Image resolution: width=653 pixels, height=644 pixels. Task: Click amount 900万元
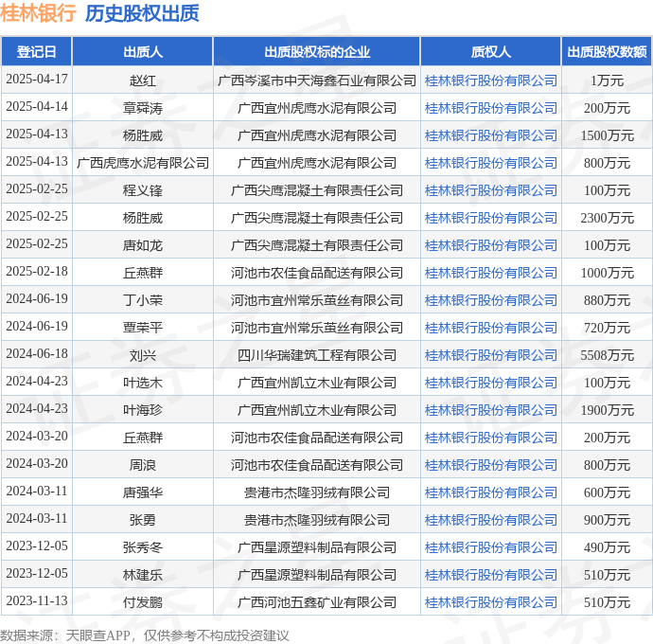tap(607, 520)
